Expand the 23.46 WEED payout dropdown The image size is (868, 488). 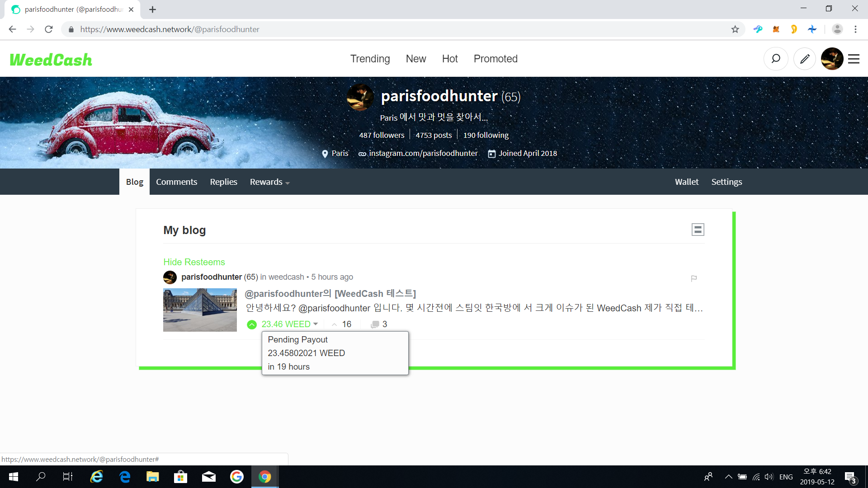pyautogui.click(x=316, y=324)
